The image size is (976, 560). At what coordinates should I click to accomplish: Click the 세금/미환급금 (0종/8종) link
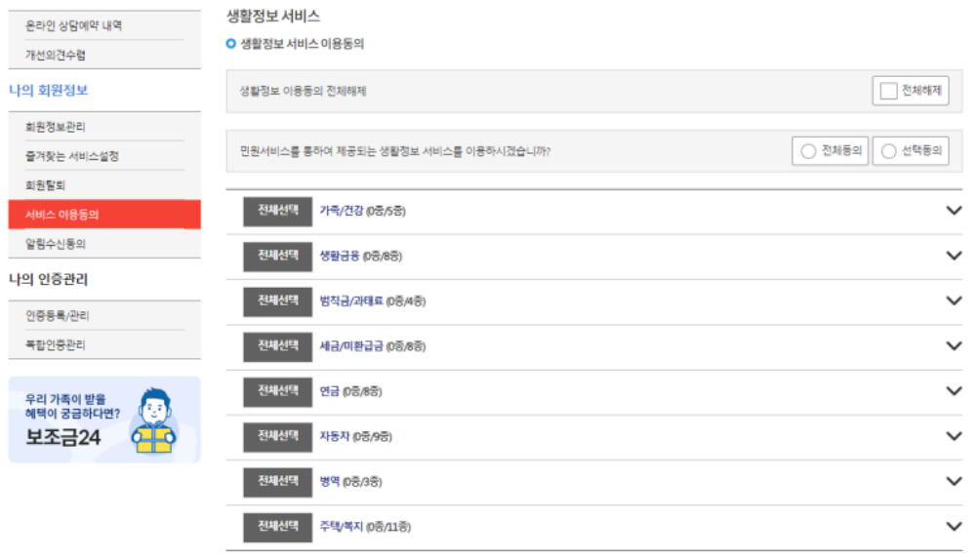[372, 346]
